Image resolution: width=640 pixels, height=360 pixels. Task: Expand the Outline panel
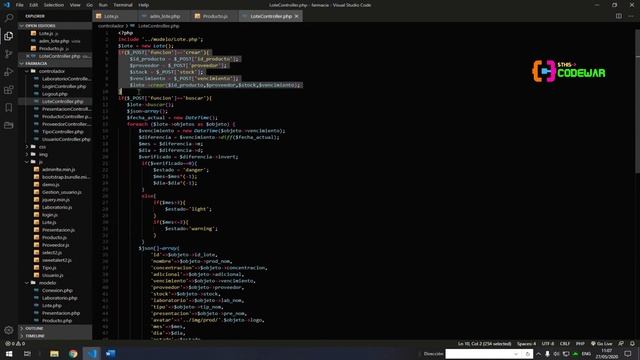[x=34, y=328]
